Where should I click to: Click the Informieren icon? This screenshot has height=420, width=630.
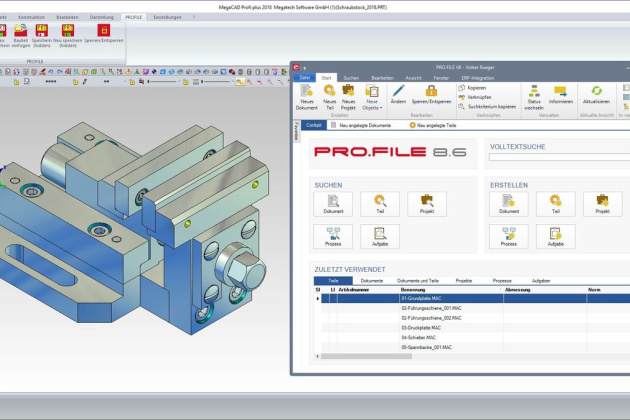561,96
